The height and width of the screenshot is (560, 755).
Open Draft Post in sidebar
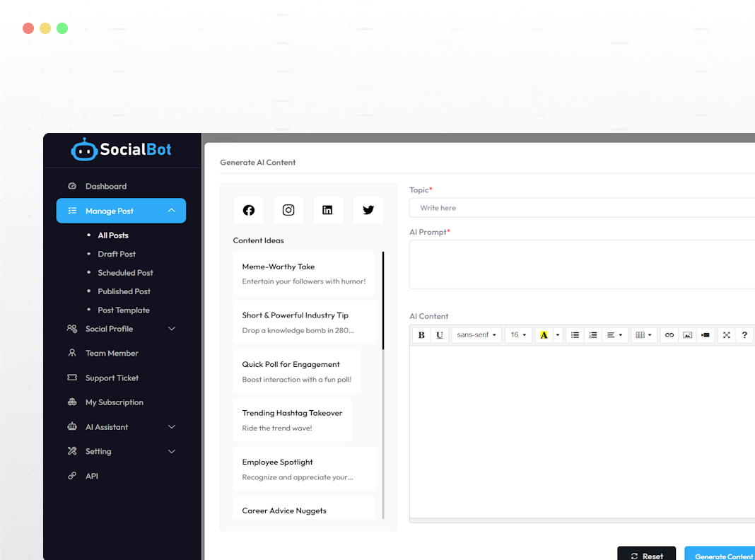pyautogui.click(x=117, y=254)
